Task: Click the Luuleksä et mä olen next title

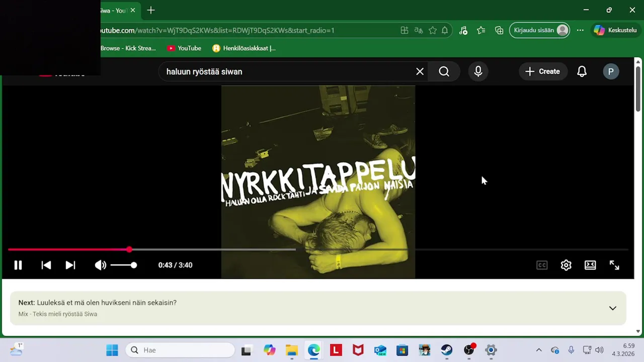Action: (107, 303)
